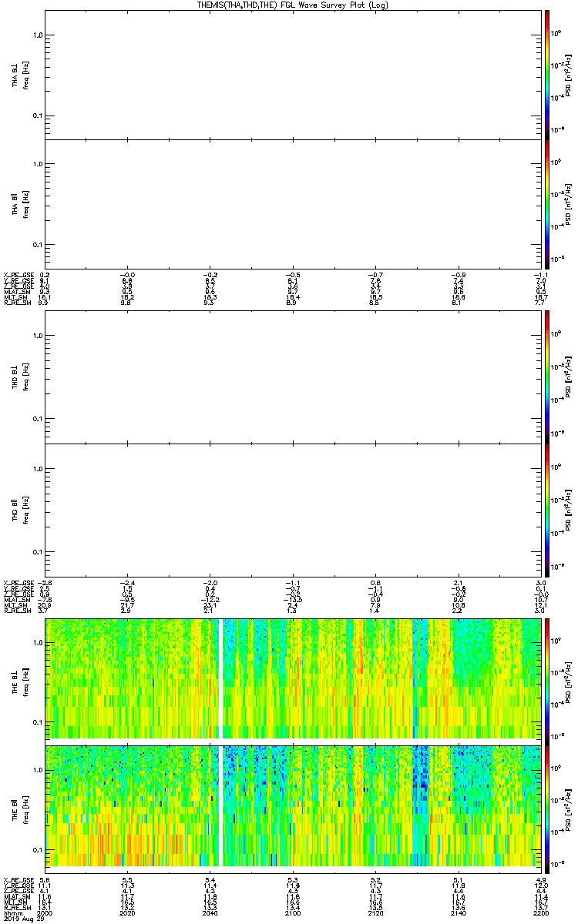Screen dimensions: 578x924
Task: Click the 1.0 tick of the THD B⊥ panel
Action: point(38,336)
